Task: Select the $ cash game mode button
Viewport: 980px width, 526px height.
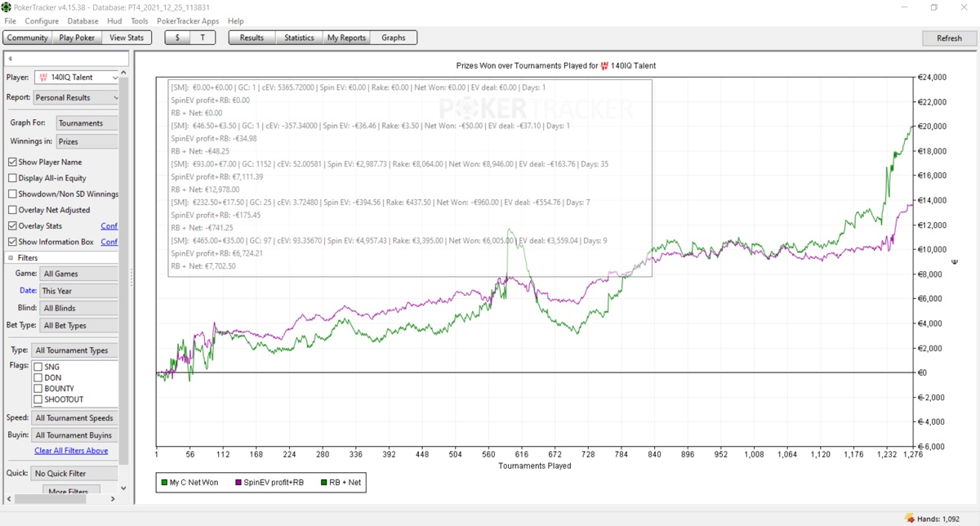Action: click(177, 38)
